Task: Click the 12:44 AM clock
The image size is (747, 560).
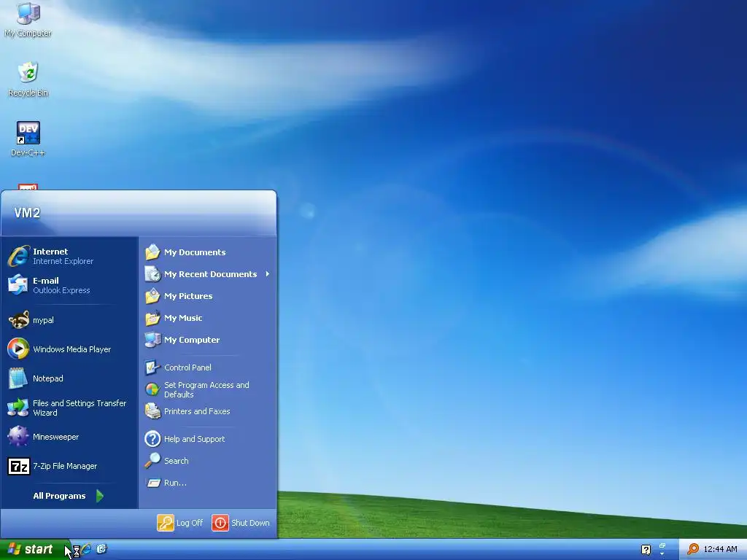Action: pos(720,549)
